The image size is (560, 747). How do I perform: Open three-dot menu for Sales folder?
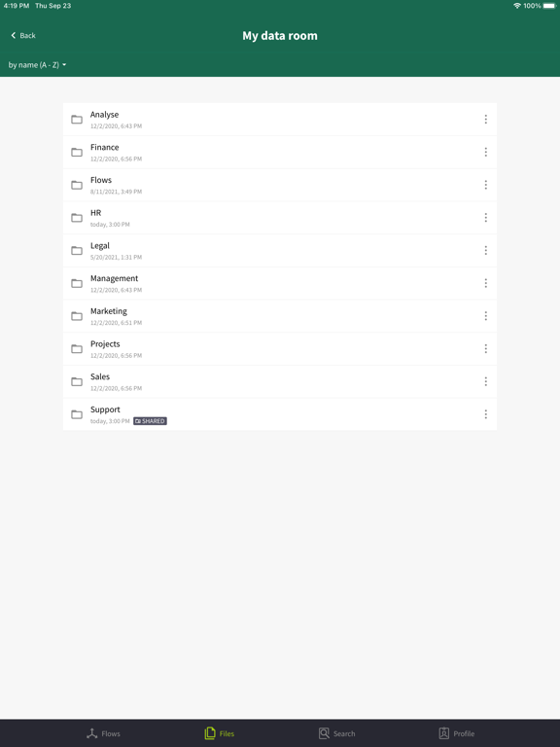point(486,381)
